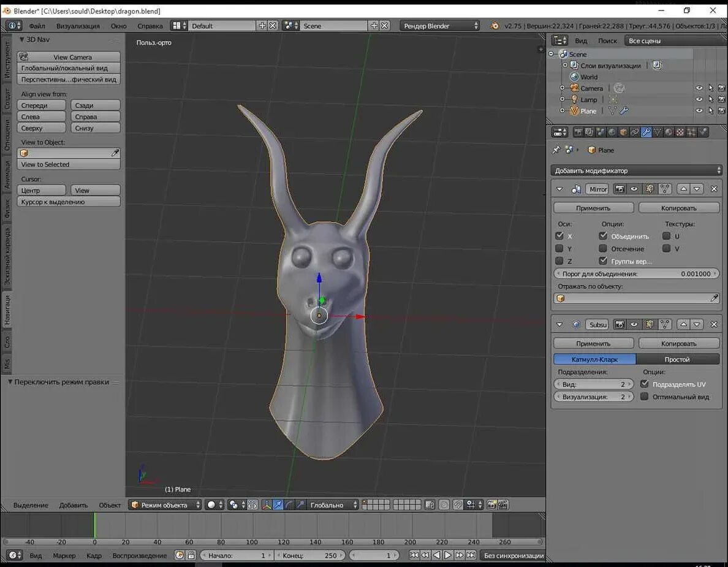Viewport: 728px width, 567px height.
Task: Click the OpenGL render animation clapper icon
Action: point(503,504)
